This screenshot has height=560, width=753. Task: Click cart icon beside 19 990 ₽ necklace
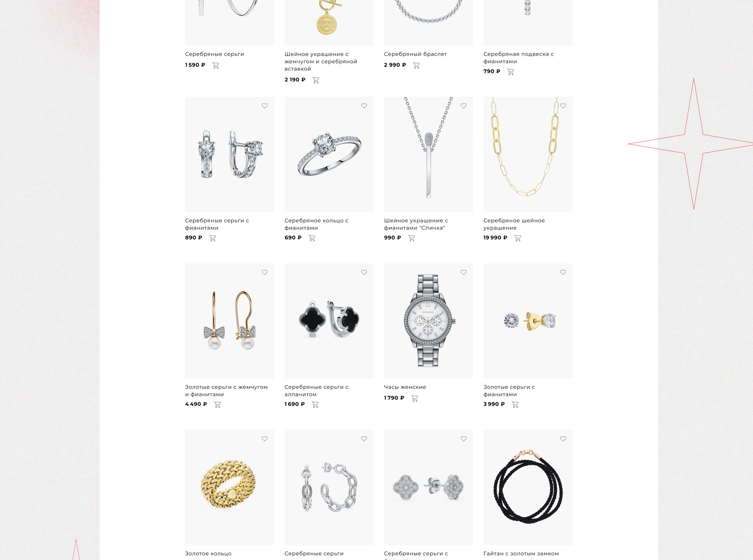[x=518, y=238]
